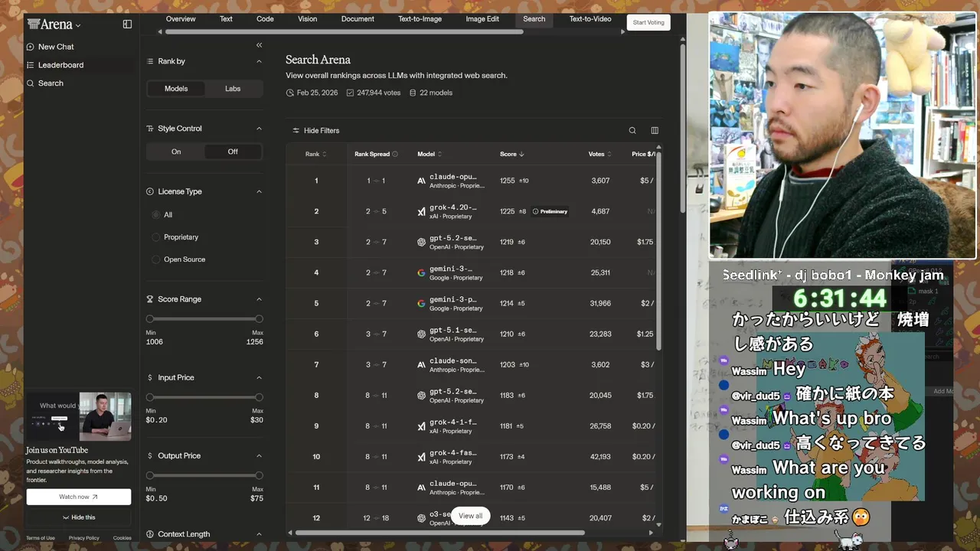Viewport: 980px width, 551px height.
Task: Click the Anthropic logo in rank 7 row
Action: pos(421,365)
